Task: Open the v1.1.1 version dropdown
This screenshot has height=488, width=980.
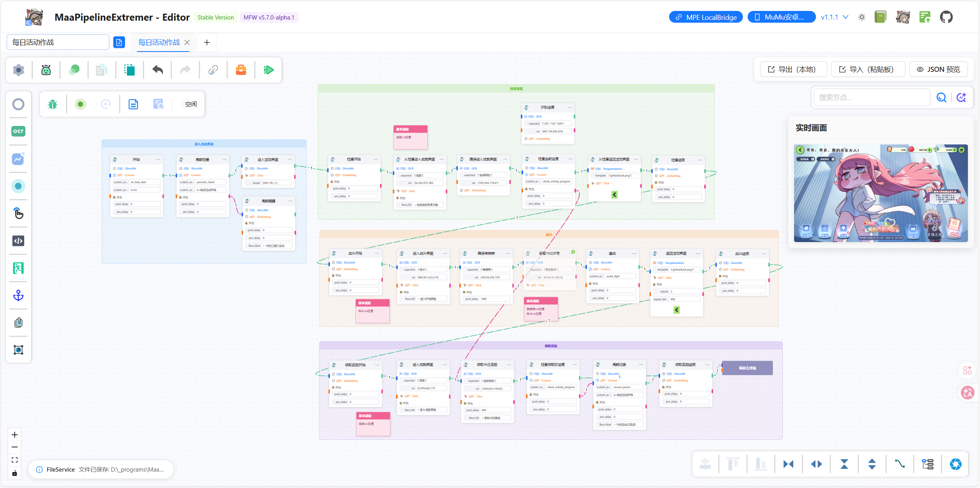Action: (x=835, y=17)
